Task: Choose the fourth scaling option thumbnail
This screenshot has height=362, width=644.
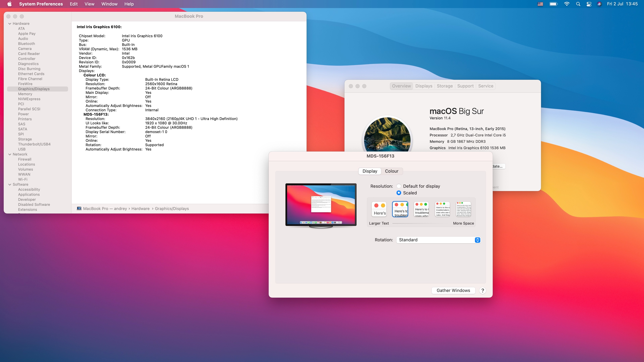Action: [443, 209]
